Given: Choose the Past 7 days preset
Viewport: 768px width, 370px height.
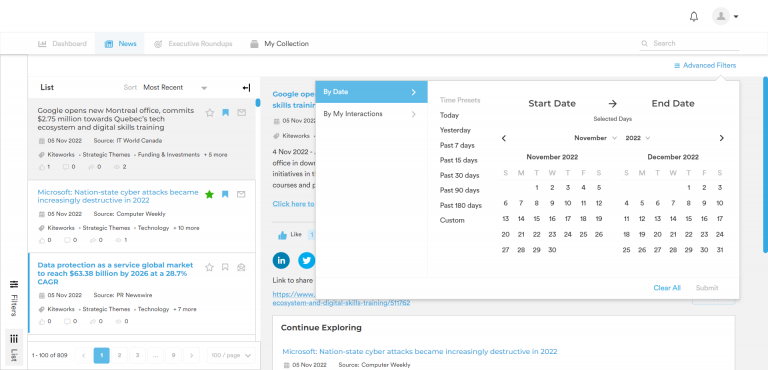Looking at the screenshot, I should pos(457,146).
